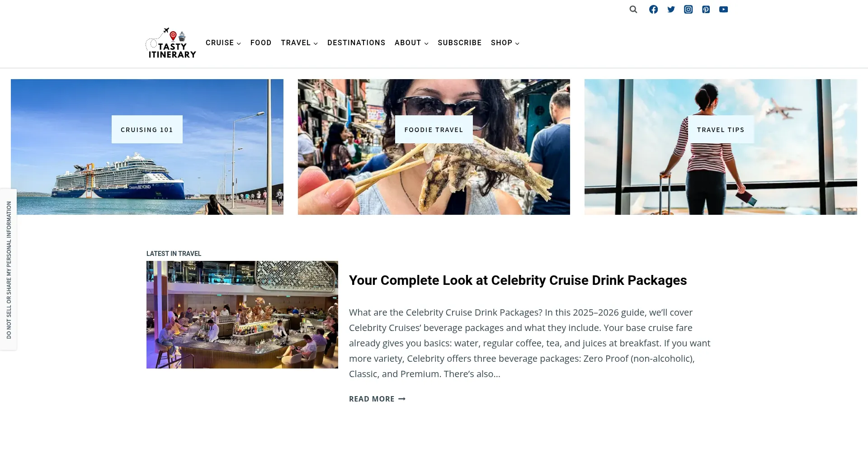Click the Tasty Itinerary logo

pyautogui.click(x=171, y=43)
